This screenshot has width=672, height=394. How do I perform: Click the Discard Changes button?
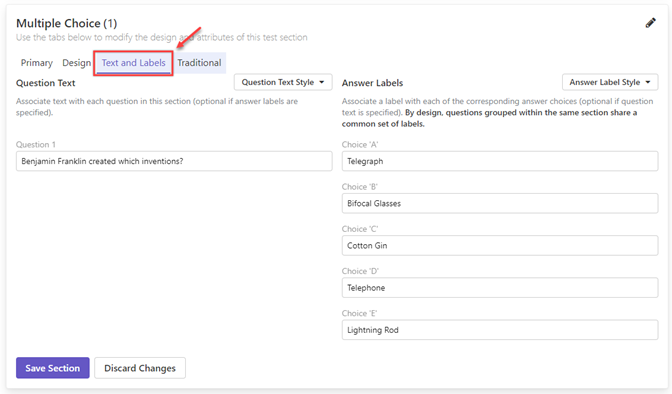140,368
